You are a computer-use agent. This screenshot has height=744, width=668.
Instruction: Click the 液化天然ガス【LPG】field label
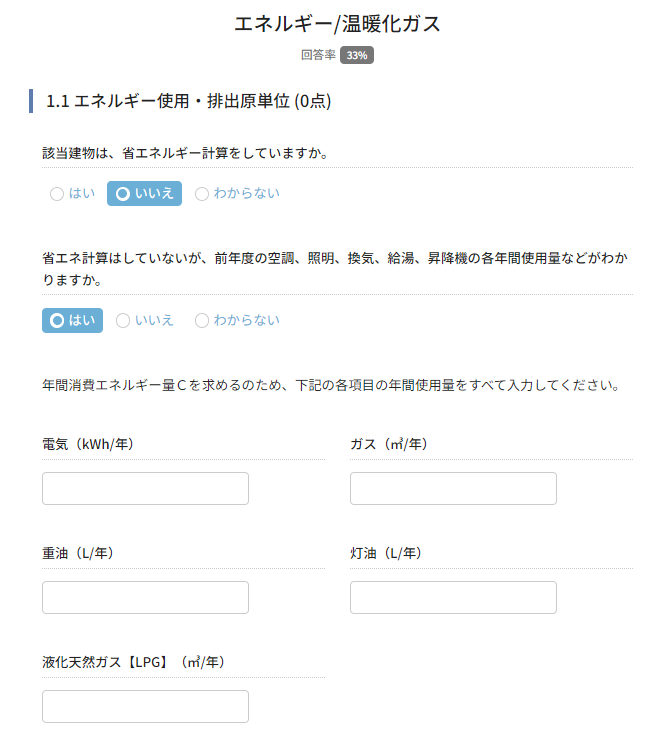133,662
